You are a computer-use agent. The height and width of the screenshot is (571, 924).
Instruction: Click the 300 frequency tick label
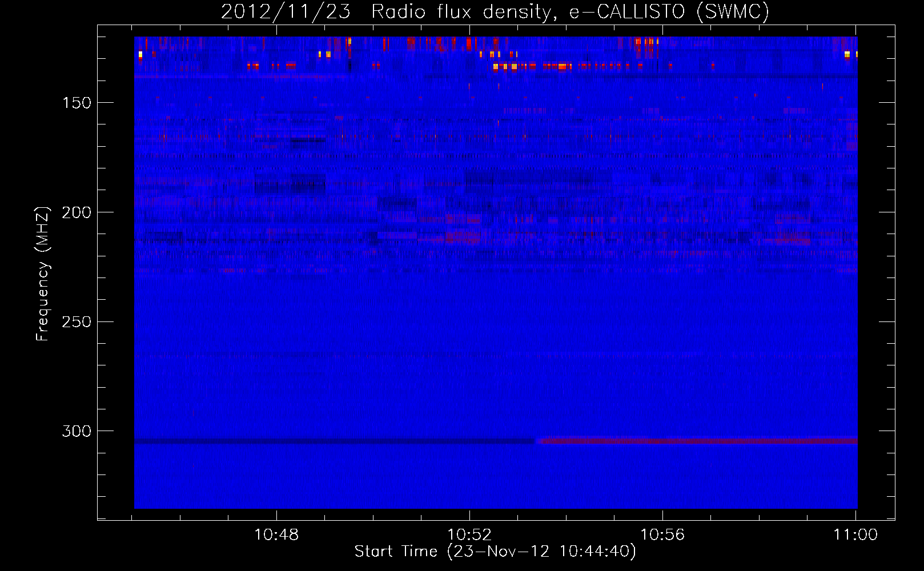point(77,431)
